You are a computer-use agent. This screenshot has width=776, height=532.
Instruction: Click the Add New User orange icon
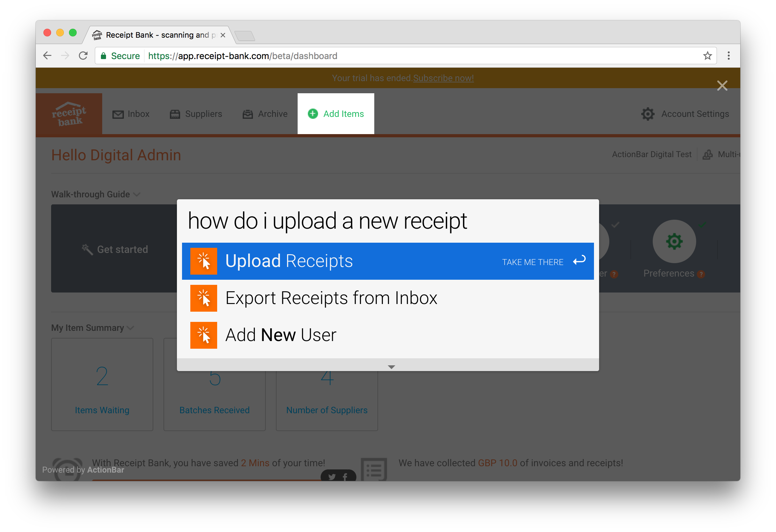click(x=203, y=335)
